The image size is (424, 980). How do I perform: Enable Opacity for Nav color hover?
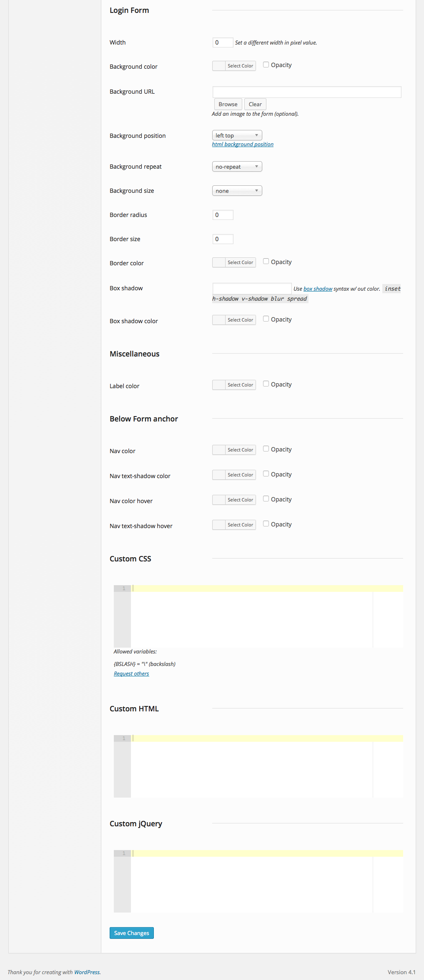pyautogui.click(x=266, y=499)
